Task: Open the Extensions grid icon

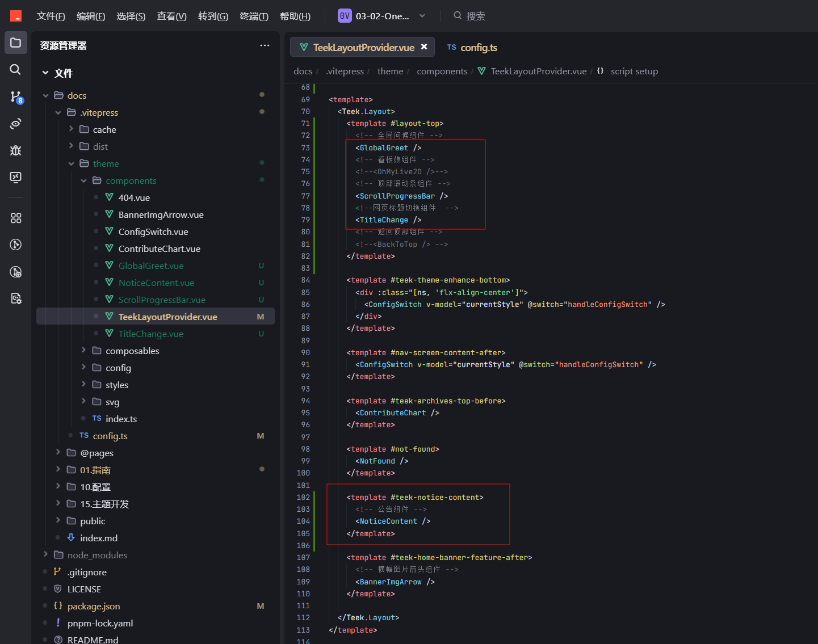Action: point(16,218)
